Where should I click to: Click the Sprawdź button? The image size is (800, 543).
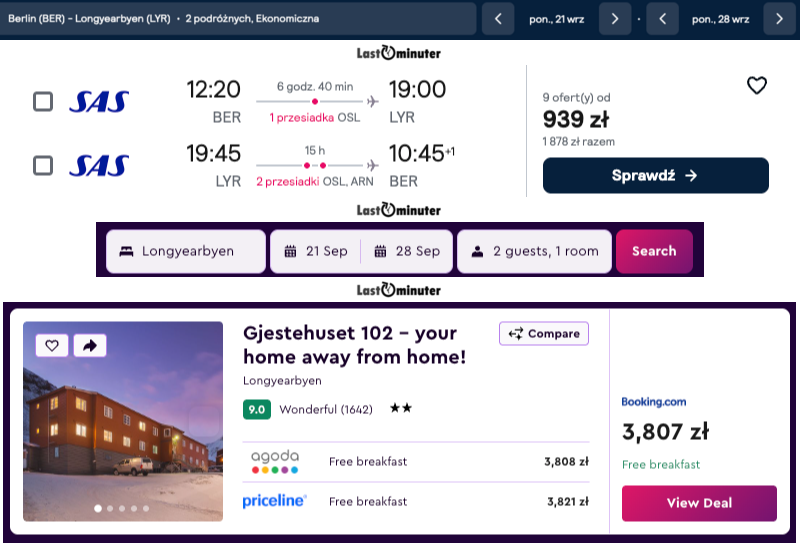[656, 176]
